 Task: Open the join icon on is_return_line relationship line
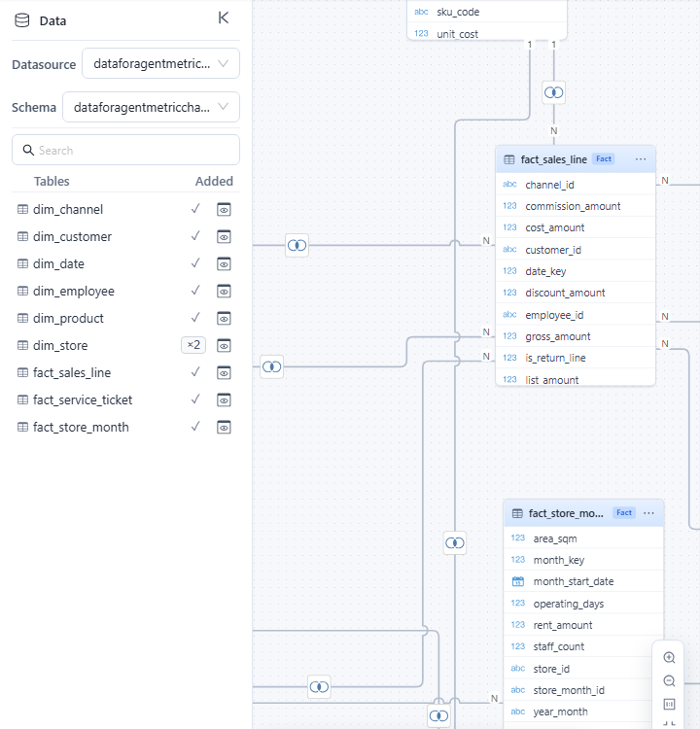click(271, 366)
